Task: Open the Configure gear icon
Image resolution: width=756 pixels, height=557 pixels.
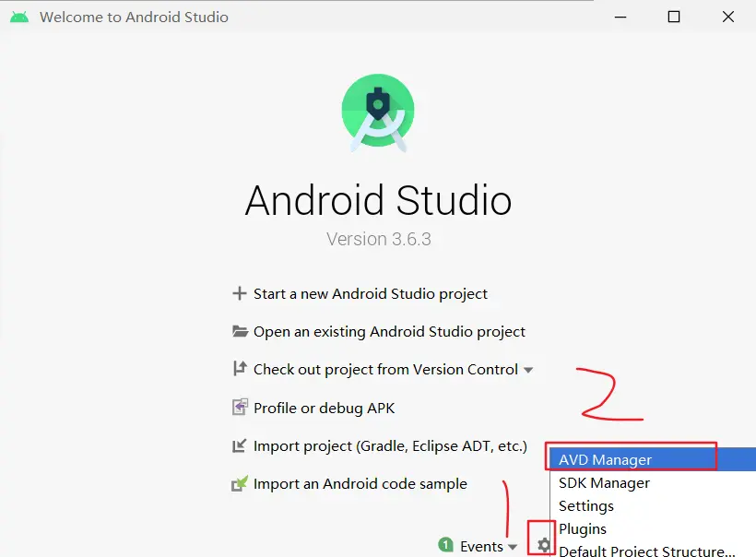Action: [543, 545]
